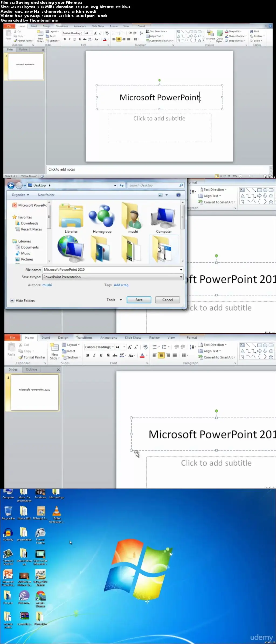Click Hide Folders in the Save dialog

coord(22,300)
